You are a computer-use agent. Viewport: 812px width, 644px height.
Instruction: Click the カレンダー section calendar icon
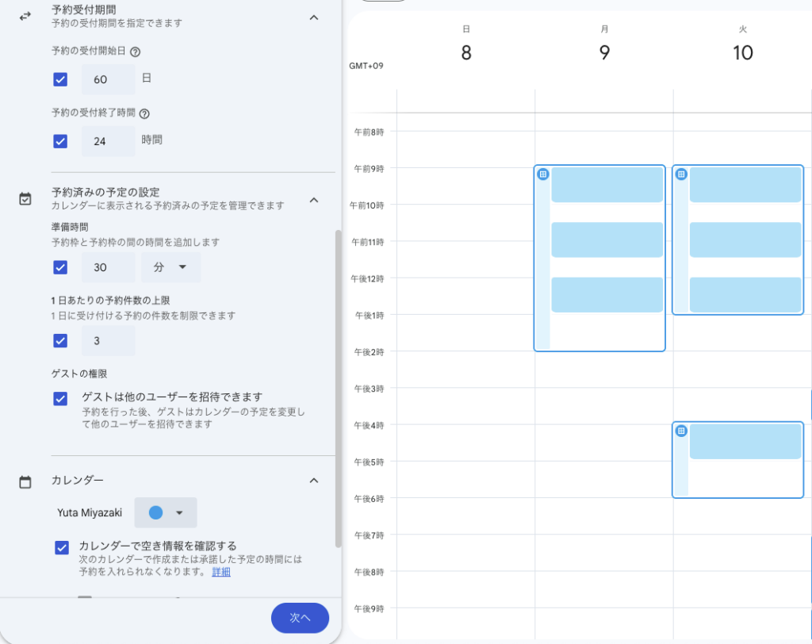25,481
